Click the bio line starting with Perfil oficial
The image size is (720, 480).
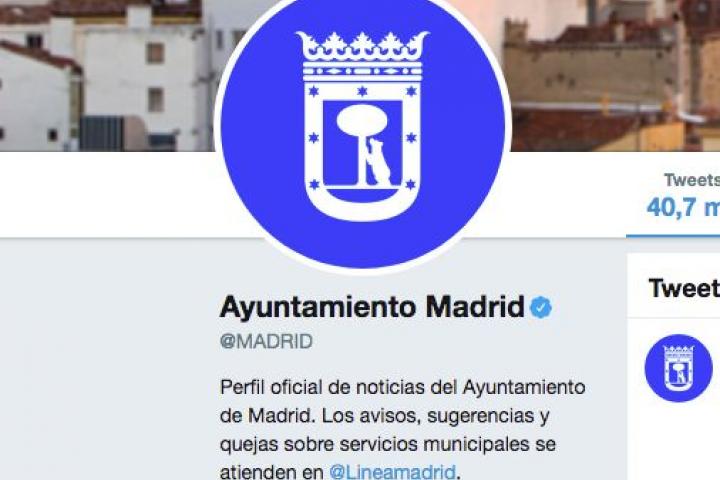(x=403, y=388)
